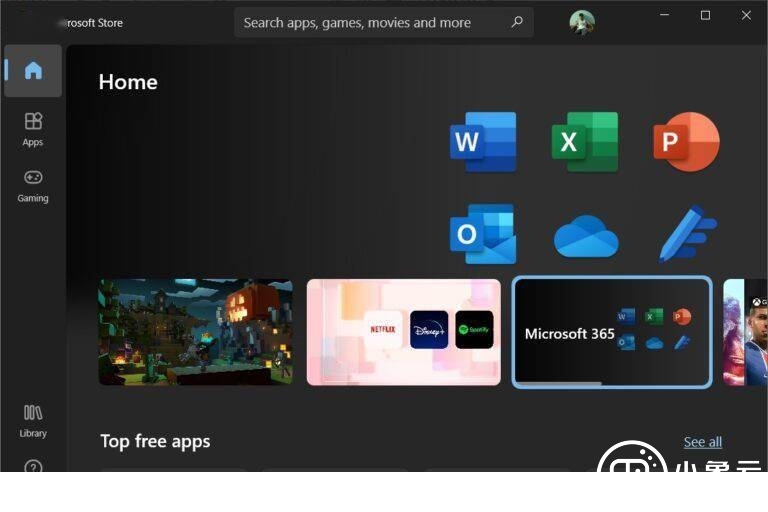Click See all for Top free apps

[x=702, y=442]
